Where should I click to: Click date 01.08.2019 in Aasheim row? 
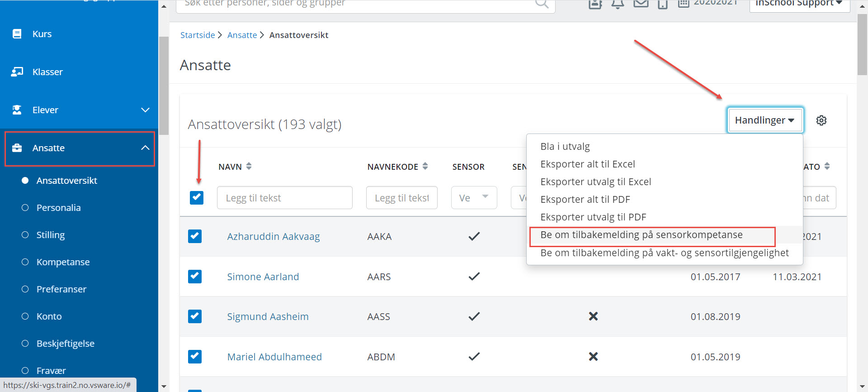tap(715, 316)
